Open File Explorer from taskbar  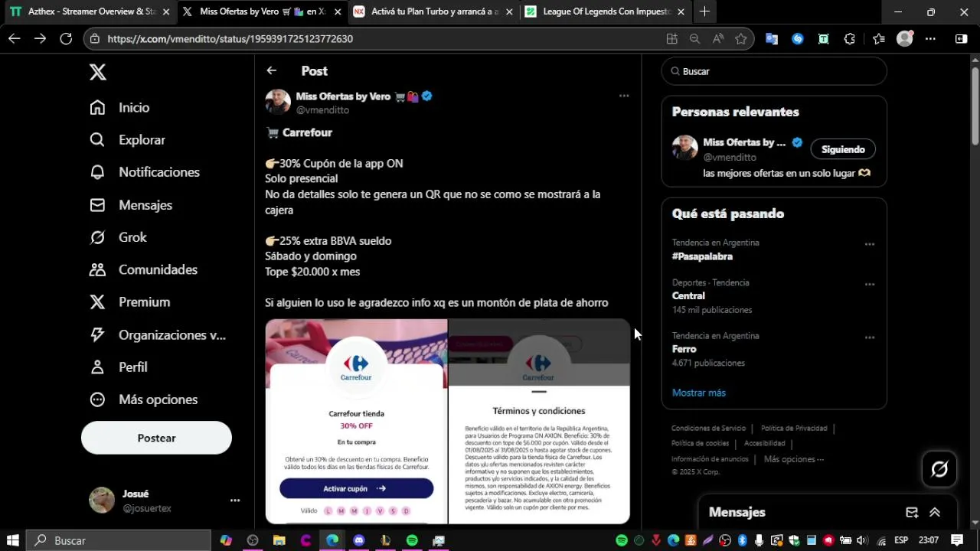pyautogui.click(x=279, y=540)
